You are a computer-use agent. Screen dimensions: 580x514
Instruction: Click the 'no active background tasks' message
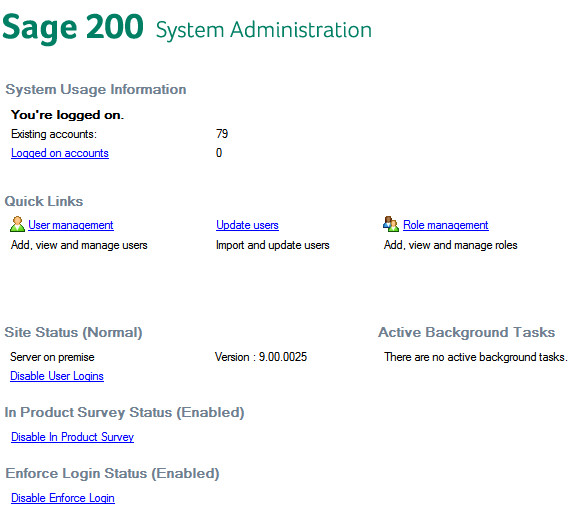pos(476,357)
